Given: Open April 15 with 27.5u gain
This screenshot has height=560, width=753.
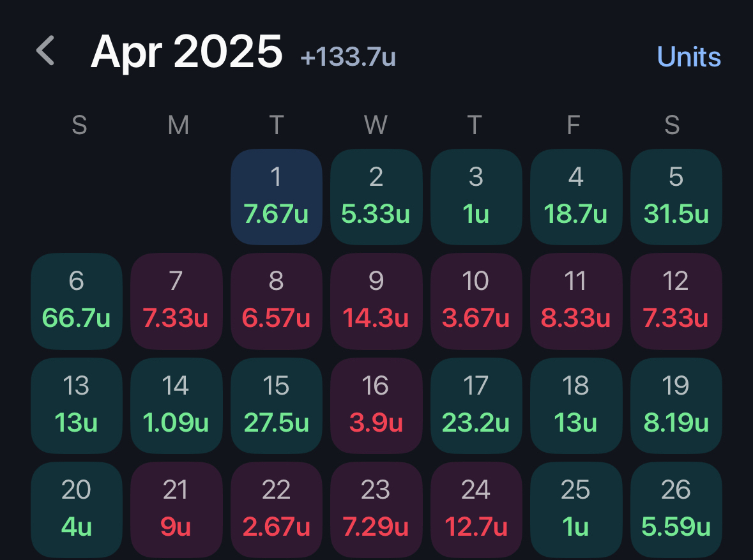Looking at the screenshot, I should pos(277,405).
